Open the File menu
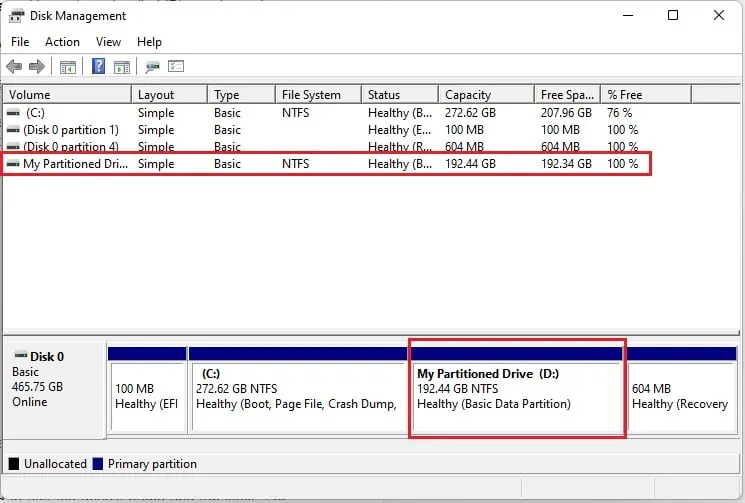 (x=20, y=42)
